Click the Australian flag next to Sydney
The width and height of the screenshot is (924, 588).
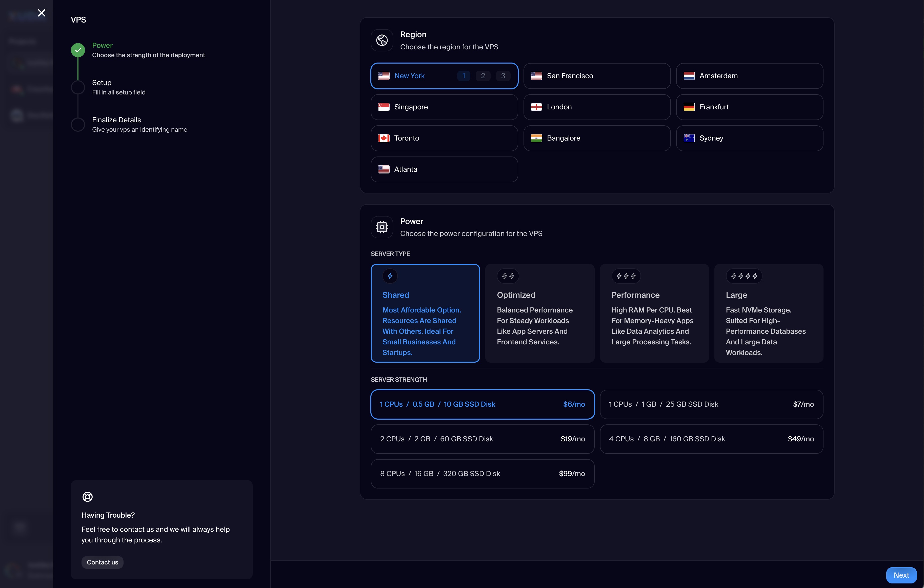click(689, 138)
